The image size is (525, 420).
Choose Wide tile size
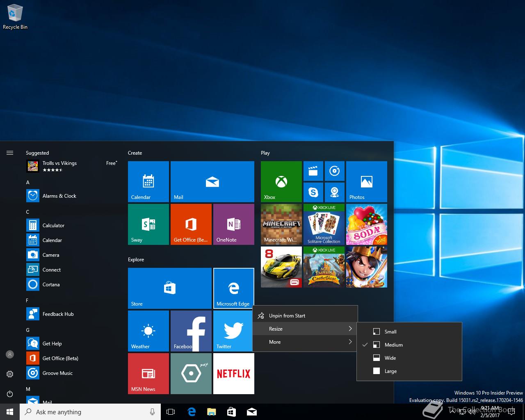coord(409,358)
